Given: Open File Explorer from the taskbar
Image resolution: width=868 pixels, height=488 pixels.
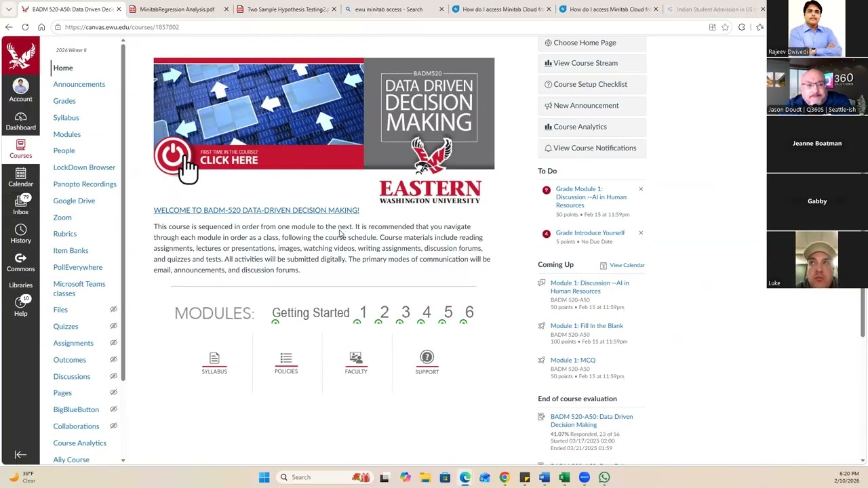Looking at the screenshot, I should (x=425, y=477).
